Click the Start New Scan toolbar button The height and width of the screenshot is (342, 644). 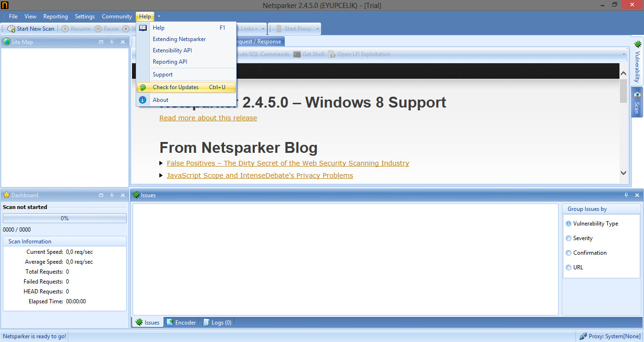point(31,29)
